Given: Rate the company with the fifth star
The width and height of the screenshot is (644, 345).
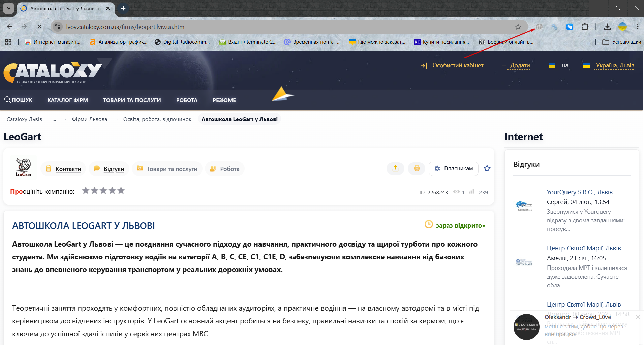Looking at the screenshot, I should 121,191.
